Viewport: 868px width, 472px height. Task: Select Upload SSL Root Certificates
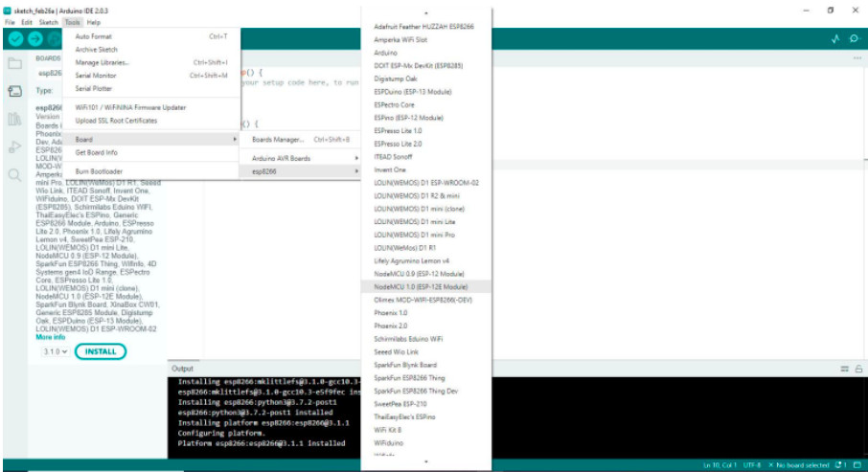pyautogui.click(x=151, y=121)
